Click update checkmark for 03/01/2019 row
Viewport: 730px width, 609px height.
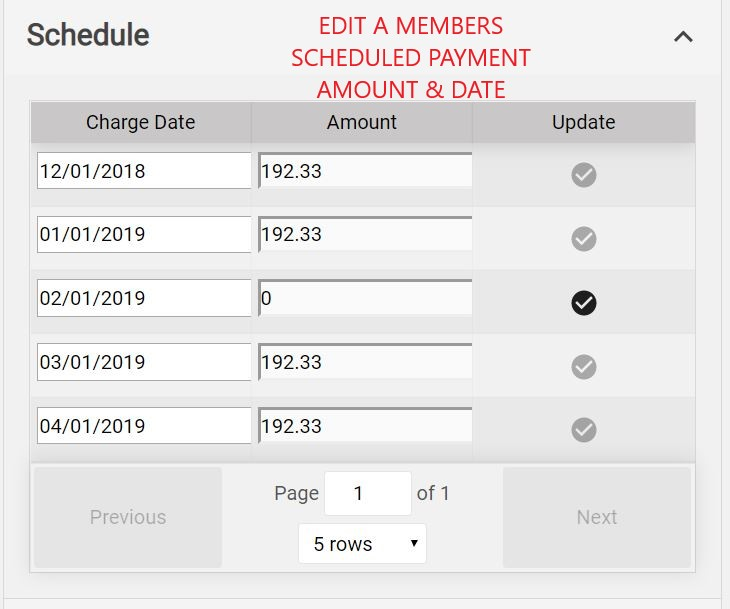point(584,366)
